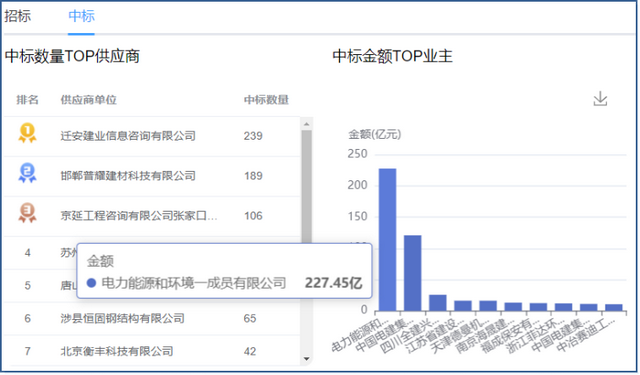Click the 106 bid count value
This screenshot has width=640, height=375.
point(253,216)
